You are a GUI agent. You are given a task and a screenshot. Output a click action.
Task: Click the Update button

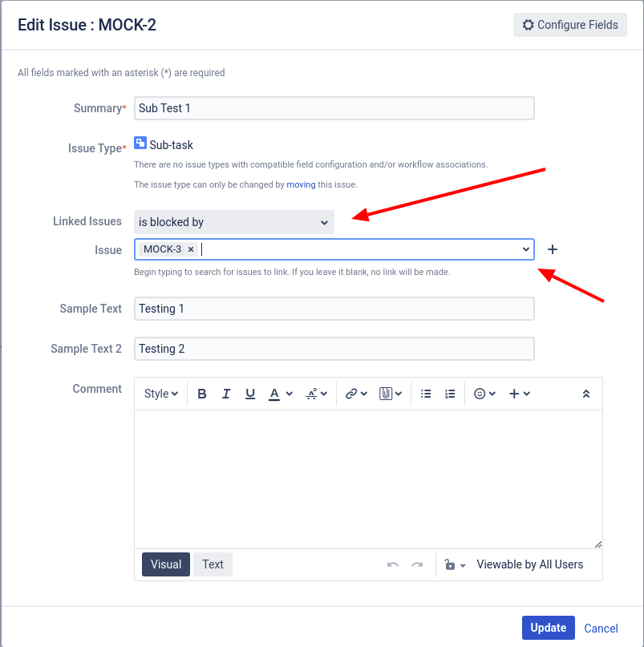tap(549, 628)
